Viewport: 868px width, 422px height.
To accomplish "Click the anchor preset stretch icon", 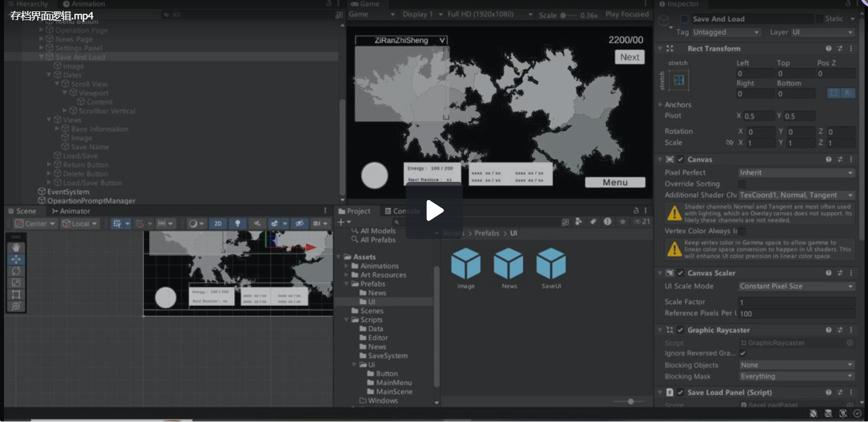I will [679, 81].
